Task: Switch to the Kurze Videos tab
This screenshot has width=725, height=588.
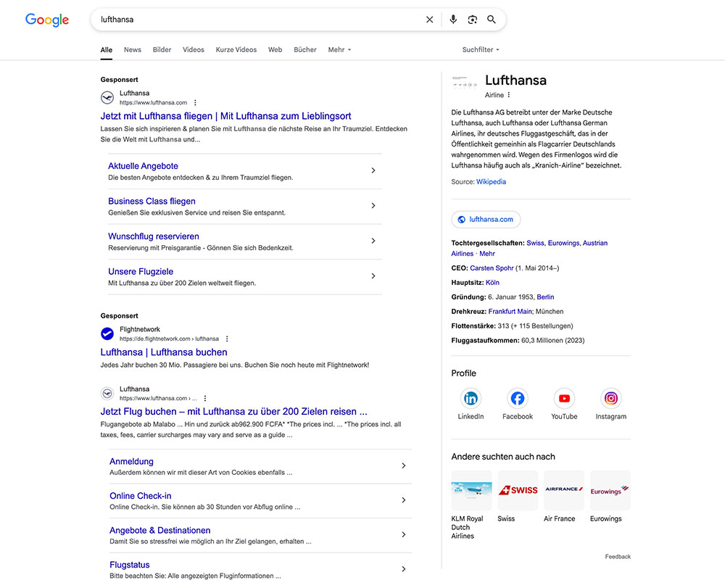Action: coord(236,49)
